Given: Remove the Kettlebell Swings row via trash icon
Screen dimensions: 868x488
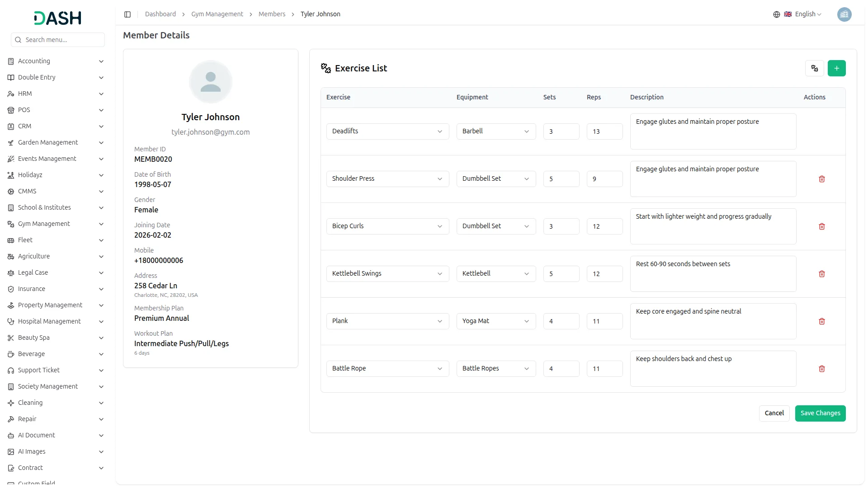Looking at the screenshot, I should point(821,274).
